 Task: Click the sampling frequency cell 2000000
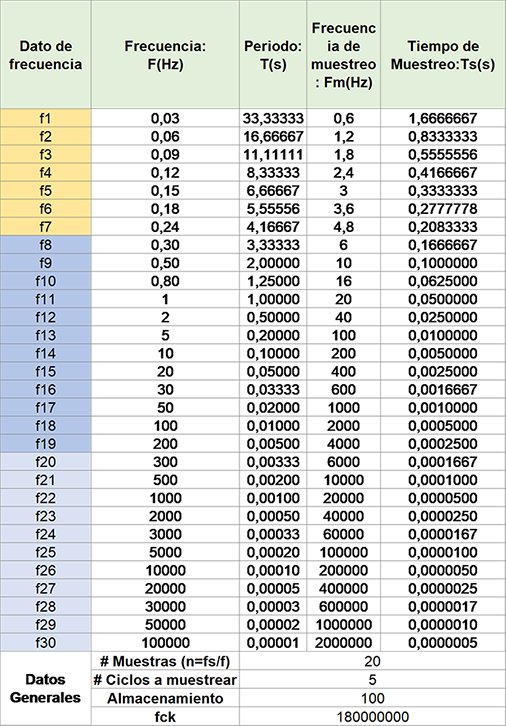click(x=344, y=643)
